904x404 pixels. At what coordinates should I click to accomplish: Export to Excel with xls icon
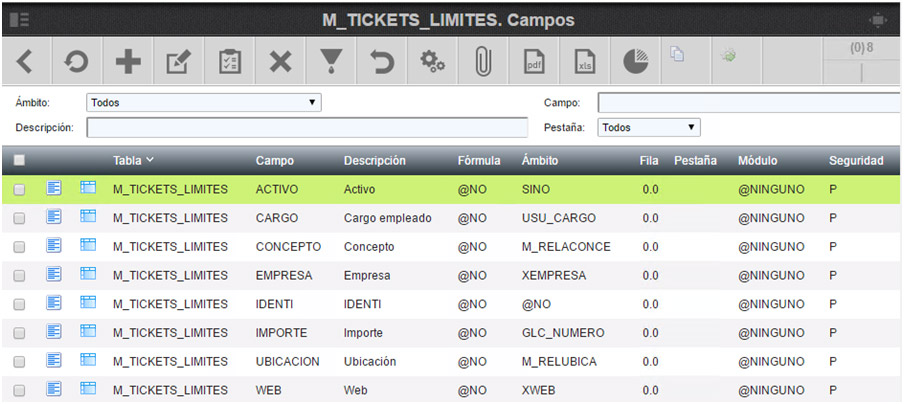click(585, 61)
